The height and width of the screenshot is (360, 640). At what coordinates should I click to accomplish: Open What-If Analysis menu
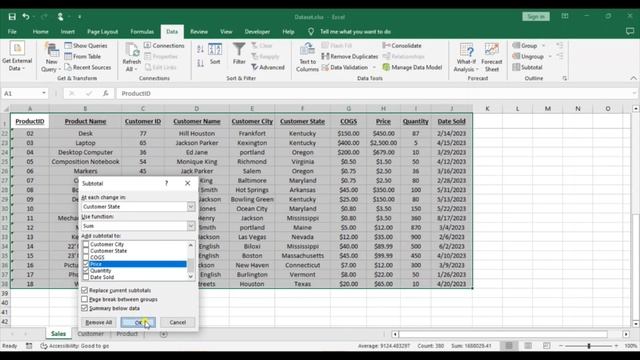[466, 58]
